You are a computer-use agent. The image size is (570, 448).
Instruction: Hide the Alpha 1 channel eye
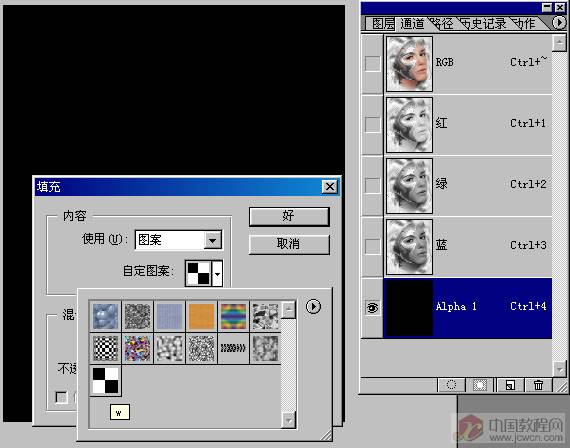pos(372,308)
